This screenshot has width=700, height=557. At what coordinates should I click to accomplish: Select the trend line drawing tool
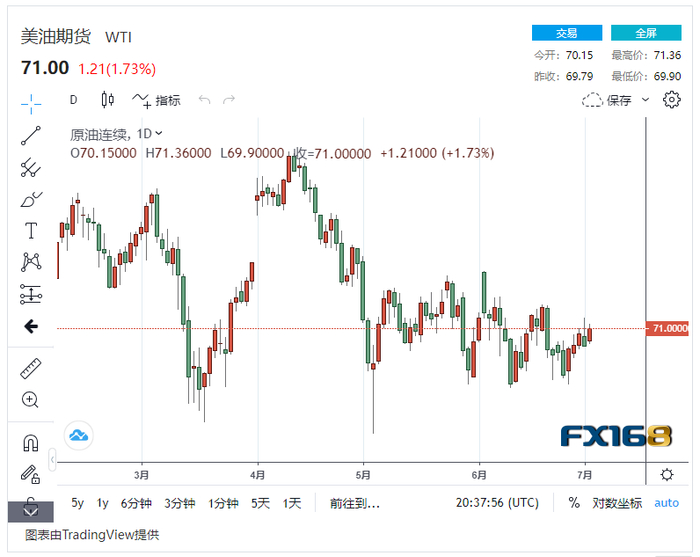(31, 135)
